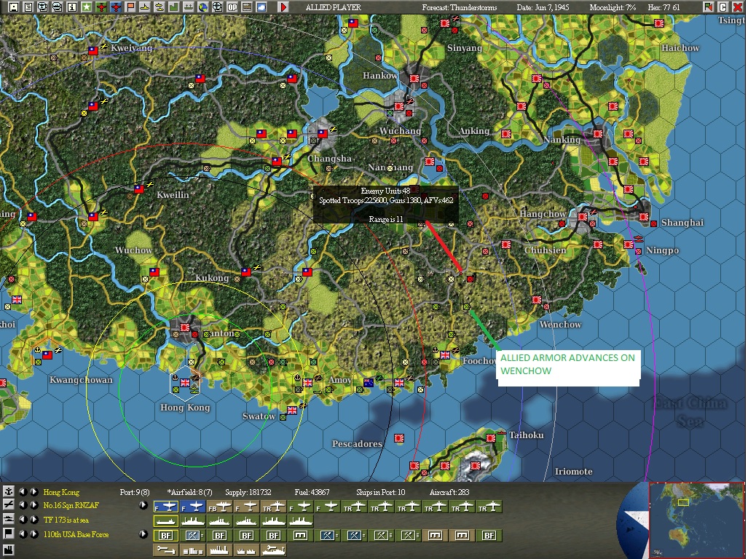
Task: Select the Japanese base marker at Canton
Action: click(185, 328)
